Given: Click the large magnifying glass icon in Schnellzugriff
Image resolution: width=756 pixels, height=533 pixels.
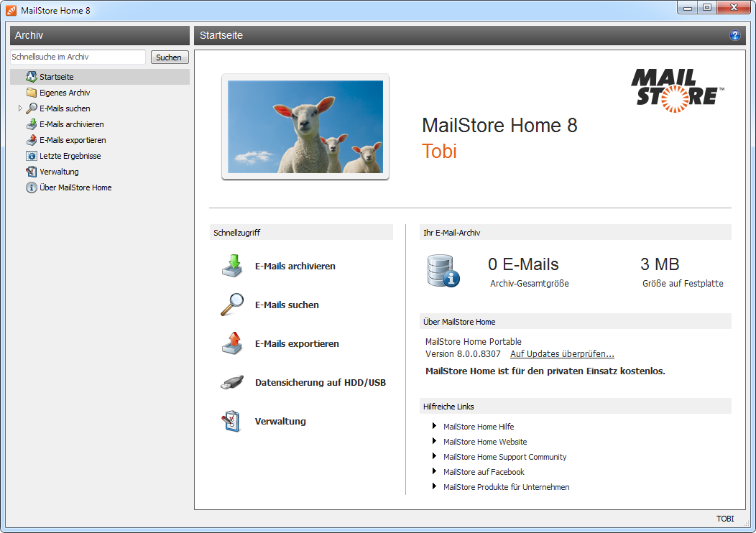Looking at the screenshot, I should click(x=232, y=305).
